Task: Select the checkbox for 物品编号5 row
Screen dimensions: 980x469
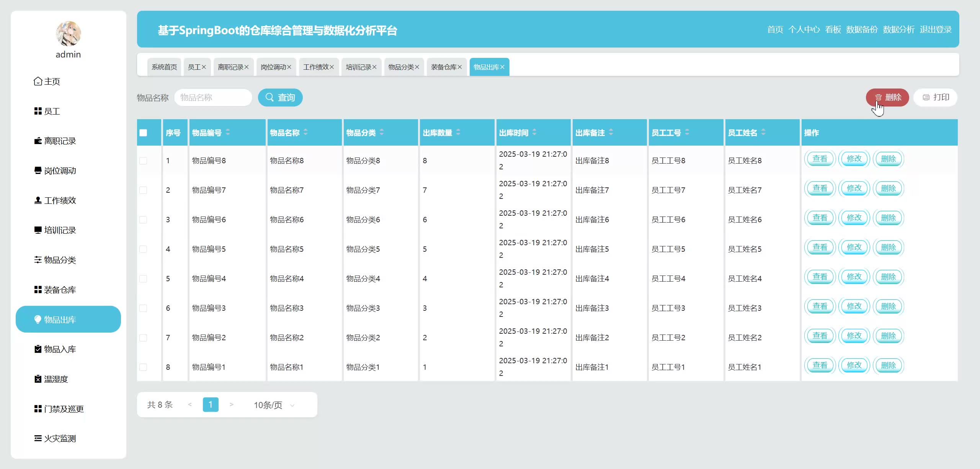Action: click(143, 249)
